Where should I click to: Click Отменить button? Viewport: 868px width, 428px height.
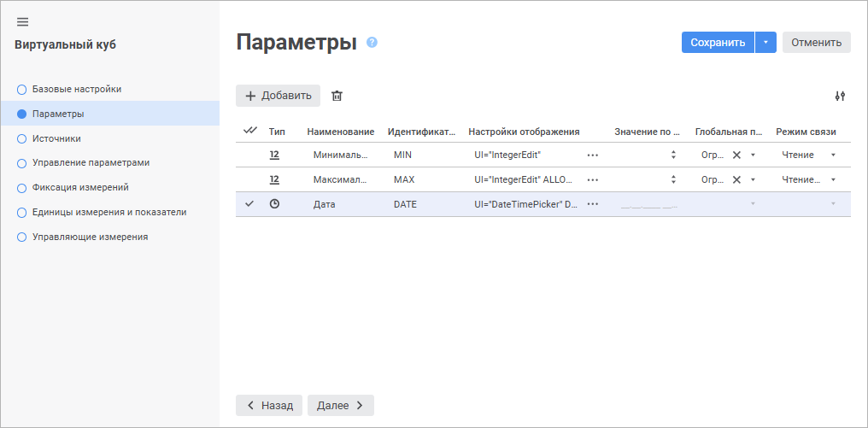coord(817,42)
